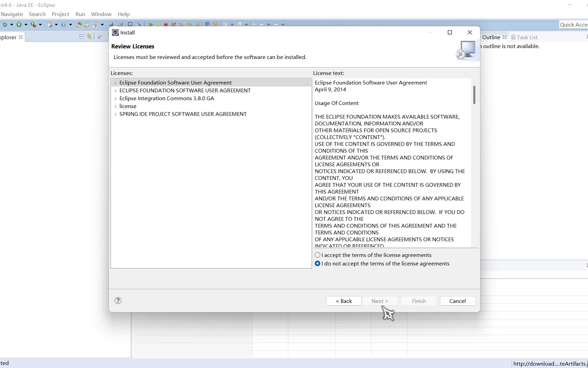Click the red Terminate toolbar icon
This screenshot has height=368, width=588.
tap(166, 25)
